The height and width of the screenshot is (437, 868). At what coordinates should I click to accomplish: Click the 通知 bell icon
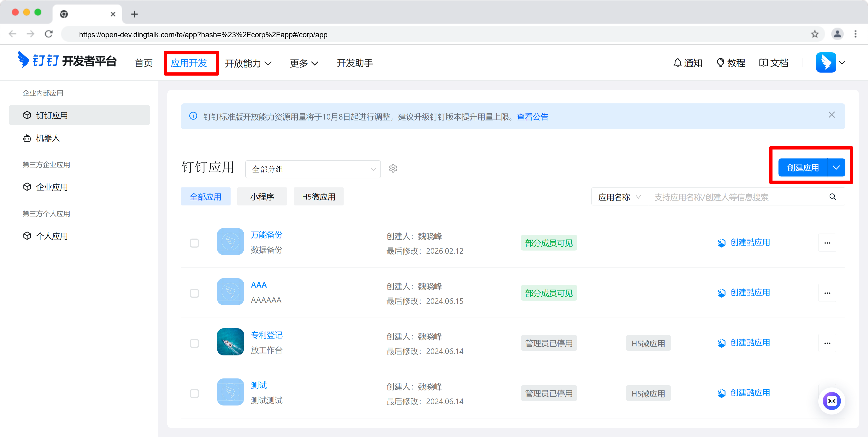(677, 63)
